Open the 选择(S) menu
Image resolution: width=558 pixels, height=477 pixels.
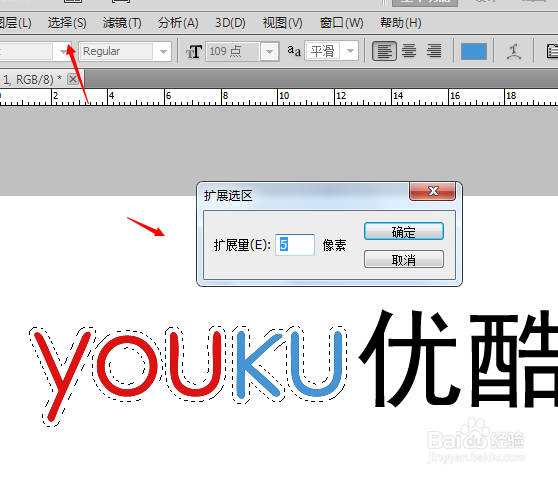(x=67, y=23)
